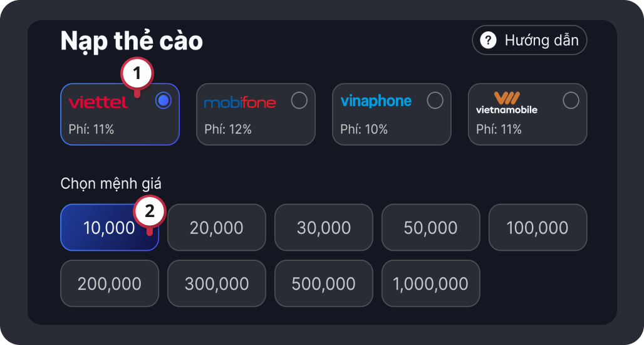Select the 500,000 denomination button
This screenshot has width=644, height=345.
(x=324, y=284)
